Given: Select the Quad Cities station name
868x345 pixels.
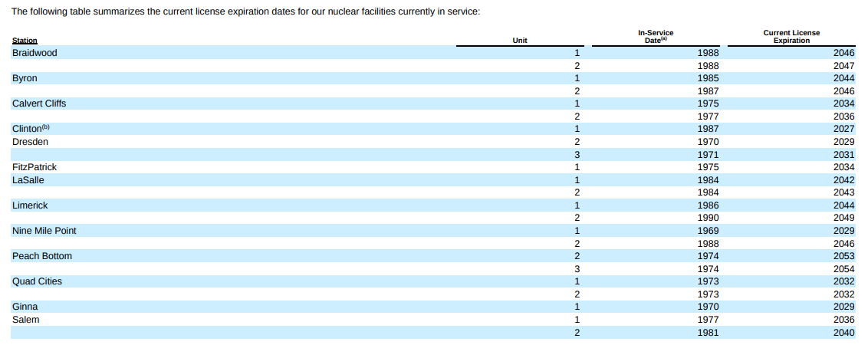Looking at the screenshot, I should [x=37, y=281].
